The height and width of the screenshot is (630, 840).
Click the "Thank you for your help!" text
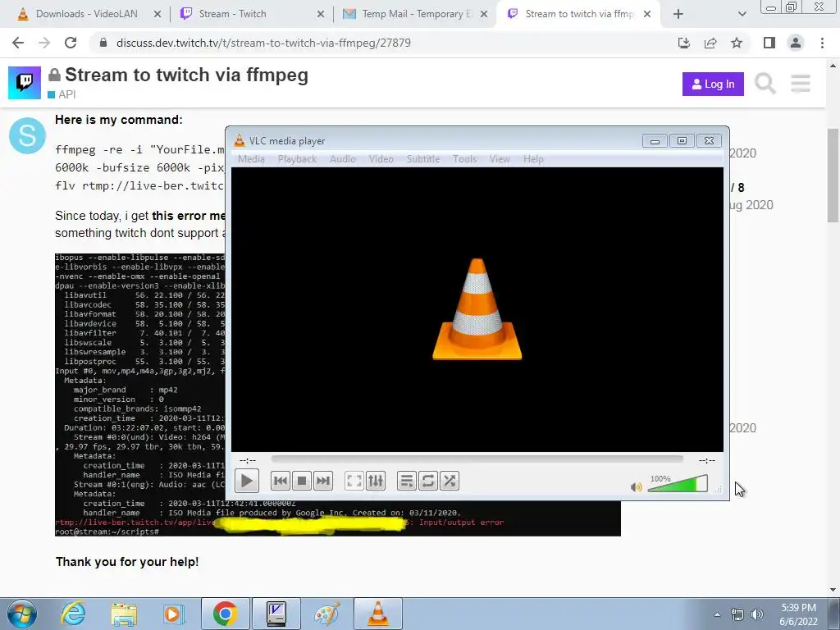[127, 562]
